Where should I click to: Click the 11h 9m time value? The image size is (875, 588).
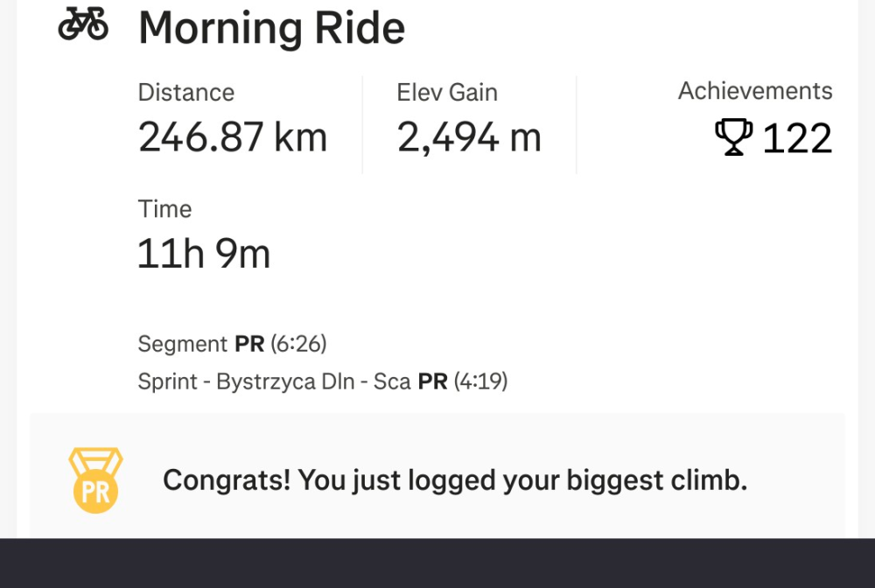204,254
